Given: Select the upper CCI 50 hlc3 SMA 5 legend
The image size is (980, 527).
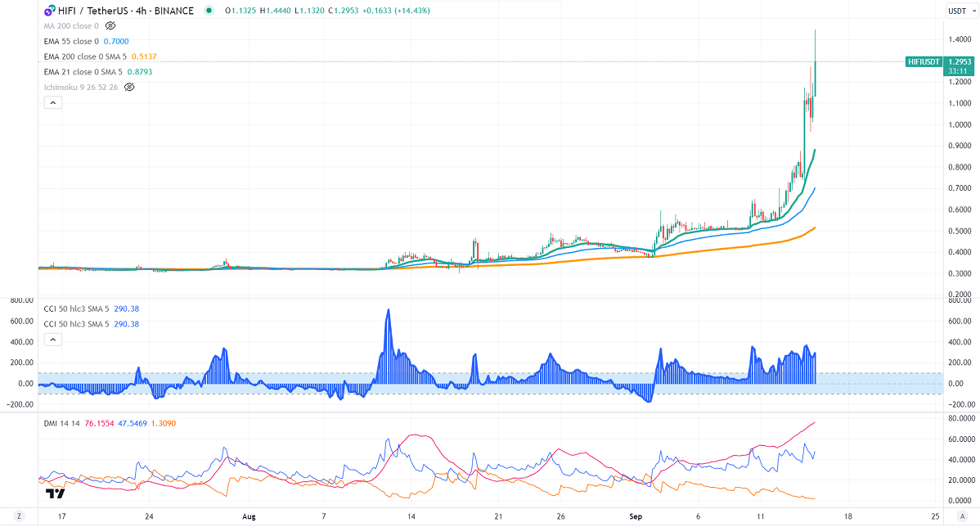Looking at the screenshot, I should click(x=76, y=309).
